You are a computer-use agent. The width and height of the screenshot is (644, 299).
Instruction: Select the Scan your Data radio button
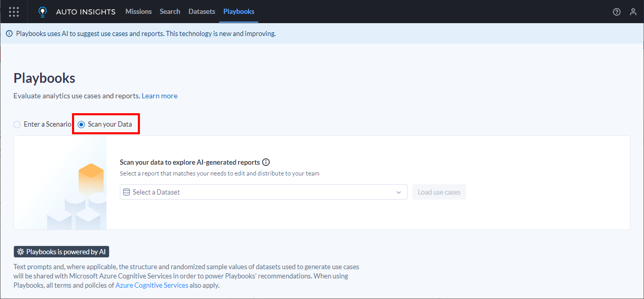(81, 125)
